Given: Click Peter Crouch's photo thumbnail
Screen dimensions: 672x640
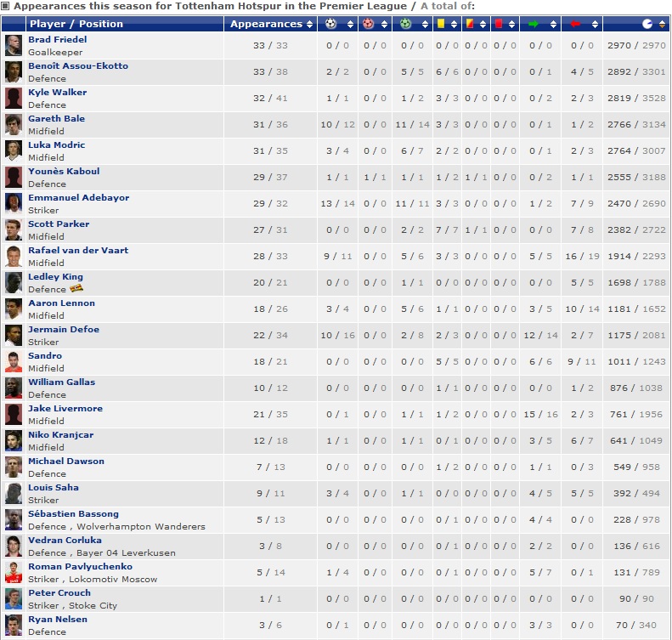Looking at the screenshot, I should tap(14, 598).
